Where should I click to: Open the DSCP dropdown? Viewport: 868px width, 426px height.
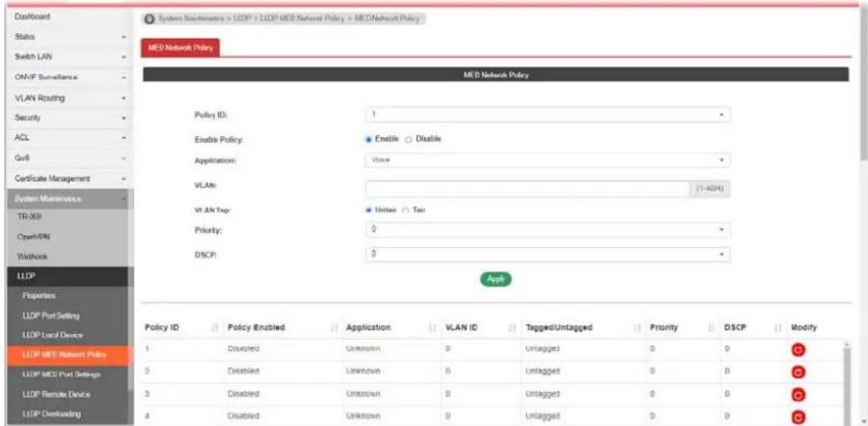click(548, 253)
